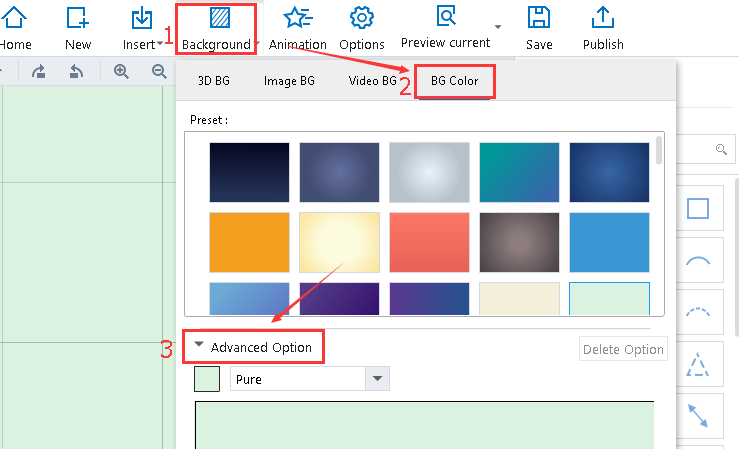
Task: Click the Delete Option button
Action: pyautogui.click(x=623, y=349)
